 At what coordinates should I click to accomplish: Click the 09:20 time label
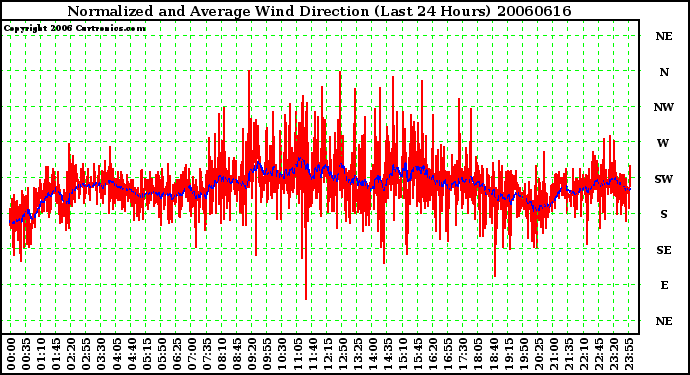[x=252, y=354]
